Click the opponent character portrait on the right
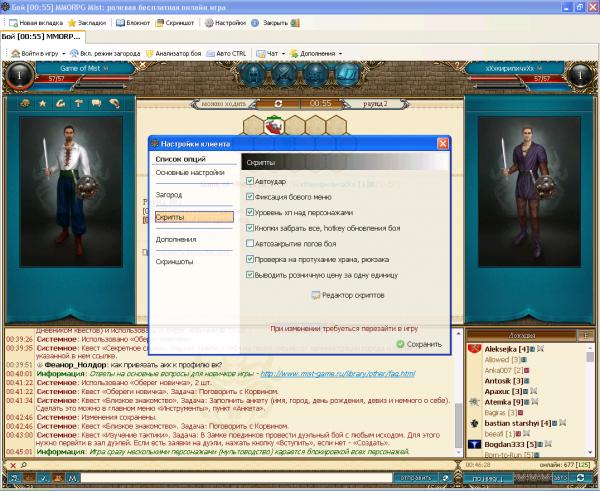 tap(529, 191)
